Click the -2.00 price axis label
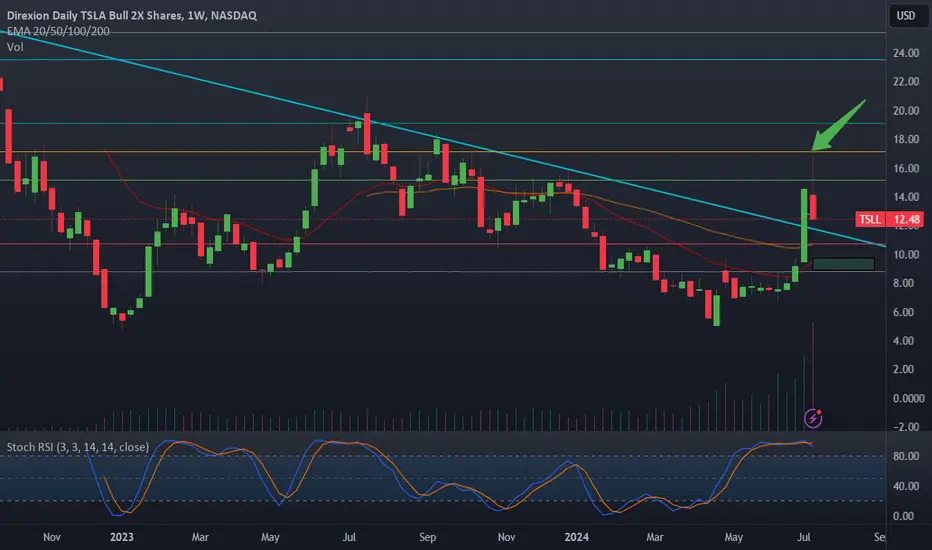 pyautogui.click(x=906, y=427)
